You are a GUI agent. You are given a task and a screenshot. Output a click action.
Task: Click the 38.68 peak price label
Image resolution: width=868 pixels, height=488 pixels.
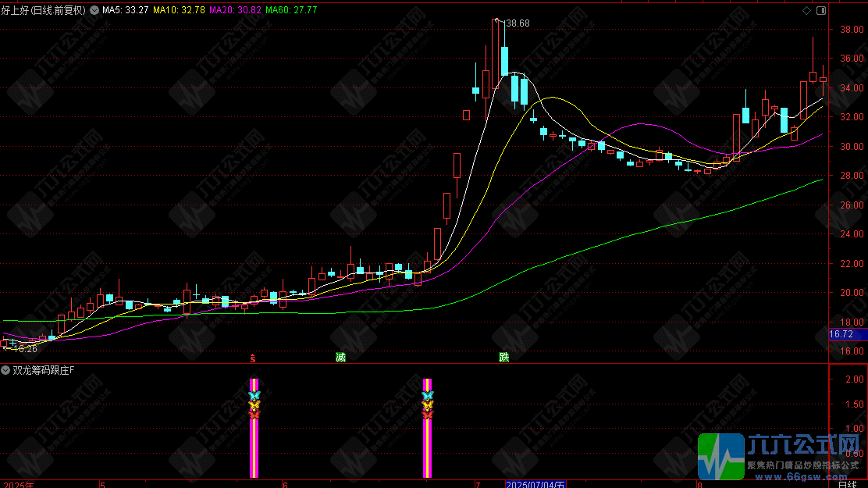tap(518, 23)
